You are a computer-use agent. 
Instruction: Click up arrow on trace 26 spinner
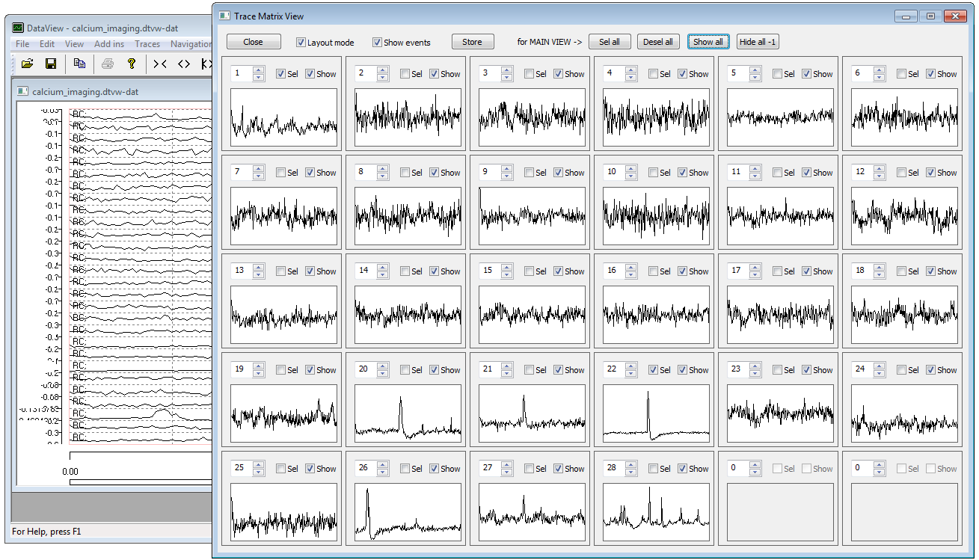click(383, 465)
